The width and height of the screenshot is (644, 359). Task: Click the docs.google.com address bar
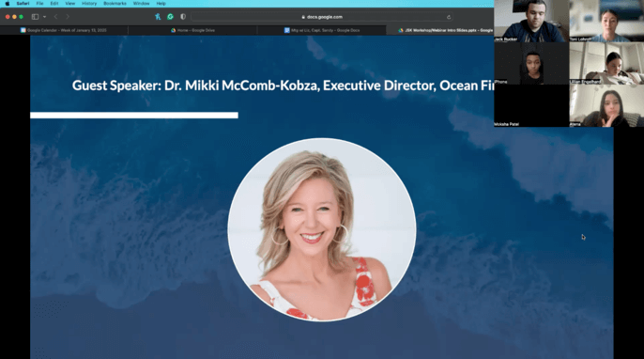click(x=322, y=17)
